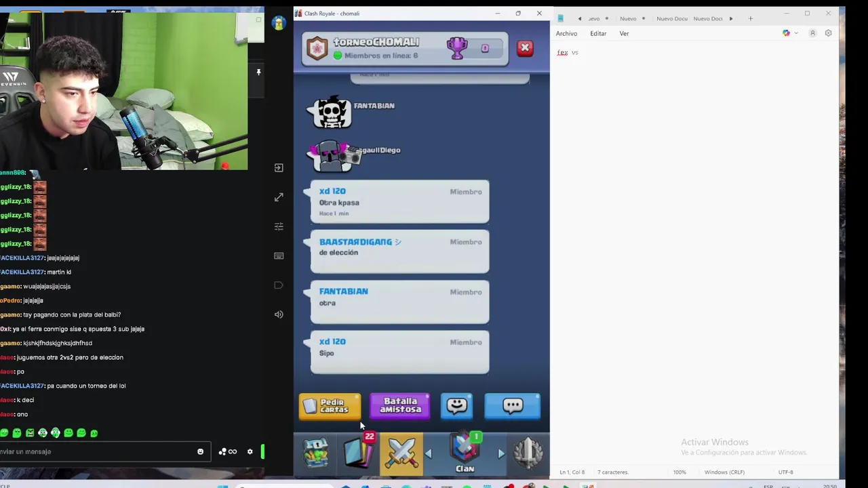Click the expand diagonal arrows icon
Viewport: 868px width, 488px height.
coord(279,197)
